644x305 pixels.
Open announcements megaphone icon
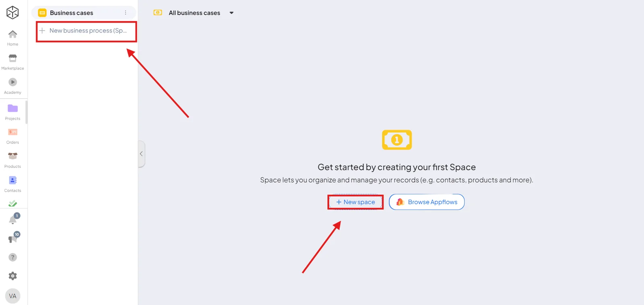[x=13, y=238]
